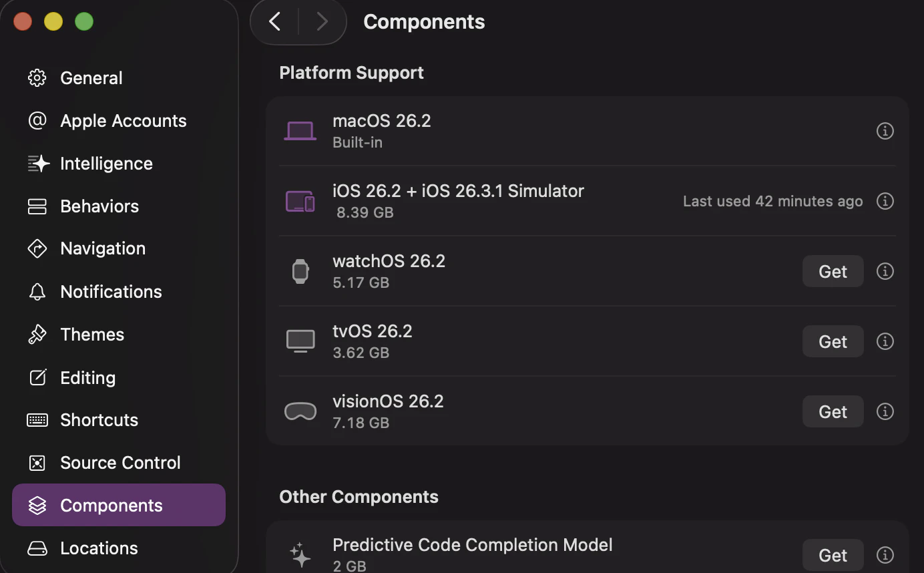Show info for Predictive Code Completion Model

[885, 555]
